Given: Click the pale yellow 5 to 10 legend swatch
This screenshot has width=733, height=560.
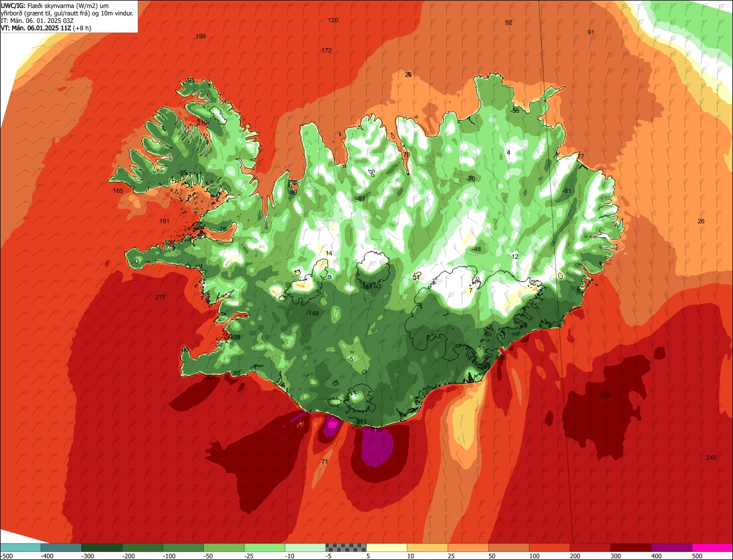Looking at the screenshot, I should pos(386,547).
